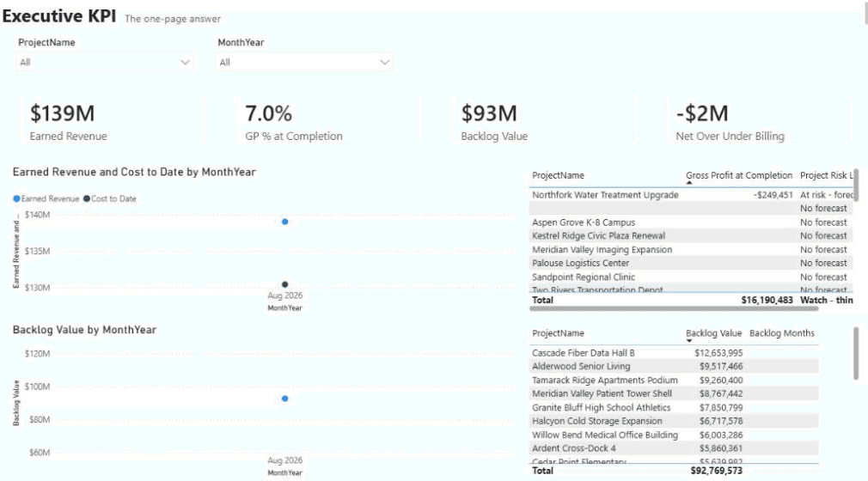Click the At risk status for Northfork
Screen dimensions: 868x481
[x=827, y=195]
